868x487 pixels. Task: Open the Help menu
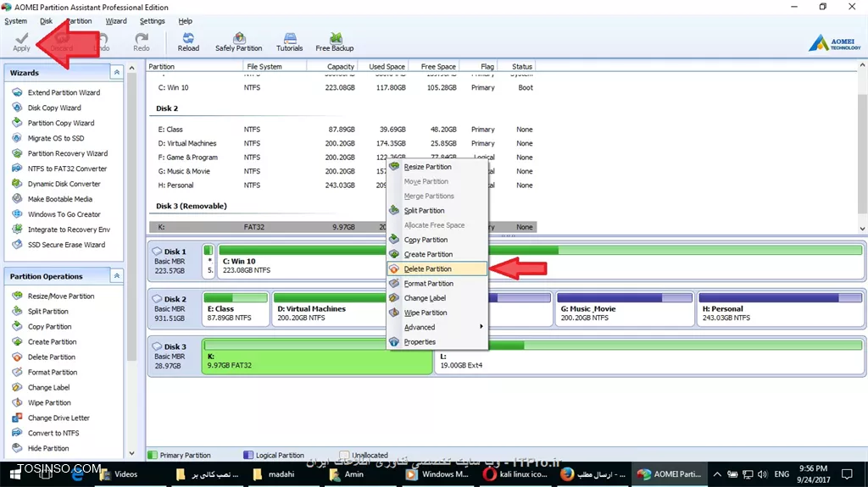coord(185,21)
